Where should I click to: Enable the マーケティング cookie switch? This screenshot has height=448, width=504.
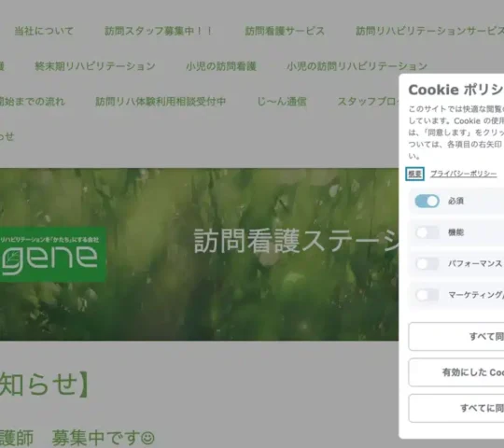tap(427, 295)
